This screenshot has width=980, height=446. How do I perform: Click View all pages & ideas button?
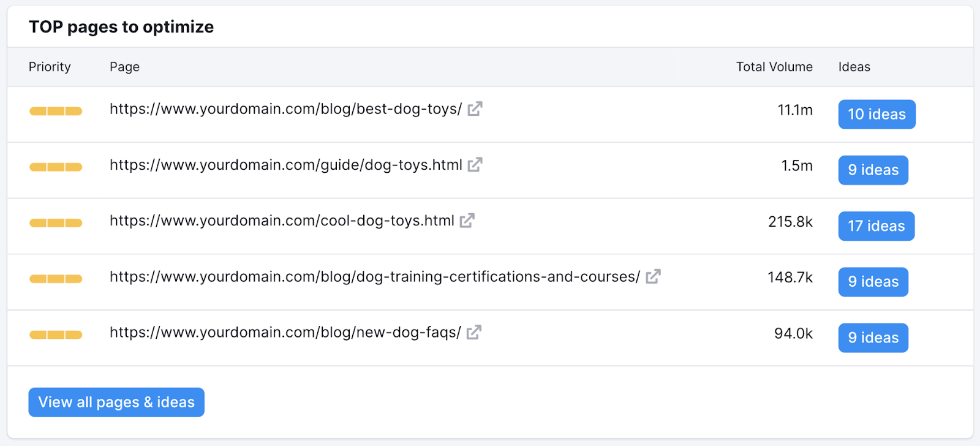pyautogui.click(x=116, y=402)
